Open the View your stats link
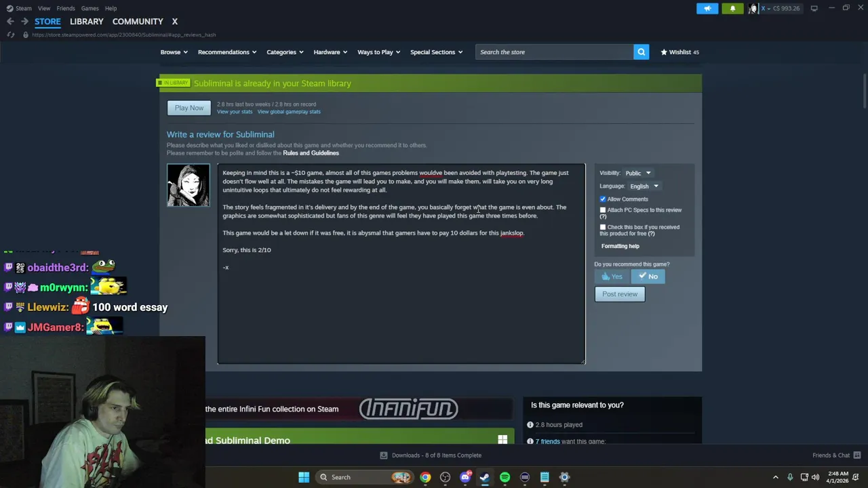Viewport: 868px width, 488px height. coord(235,112)
